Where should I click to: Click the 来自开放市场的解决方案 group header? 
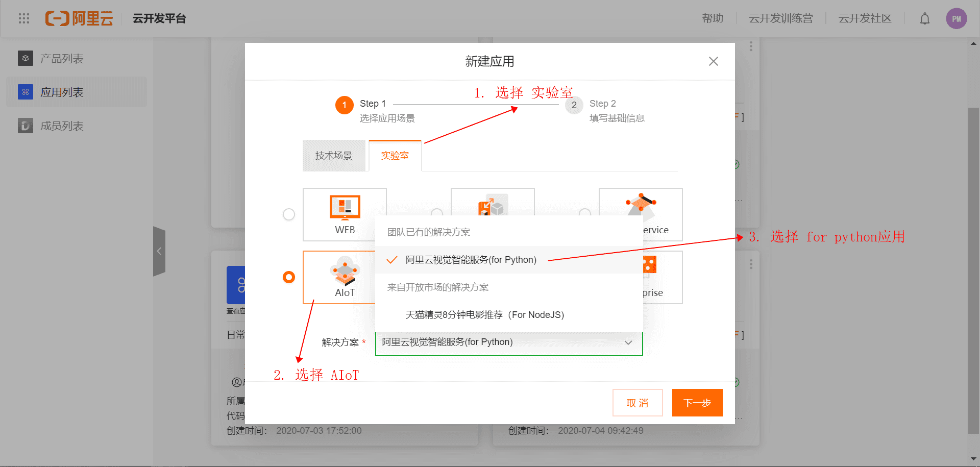pos(438,287)
